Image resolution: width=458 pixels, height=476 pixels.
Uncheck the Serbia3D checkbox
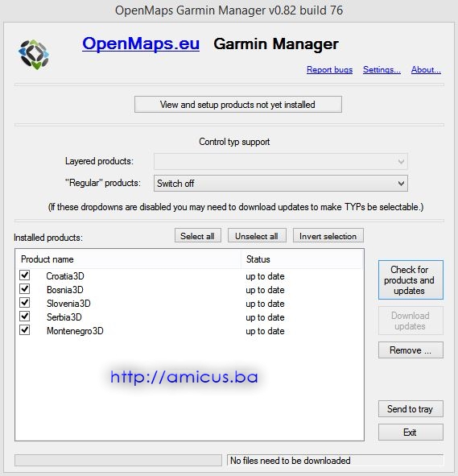[x=25, y=316]
